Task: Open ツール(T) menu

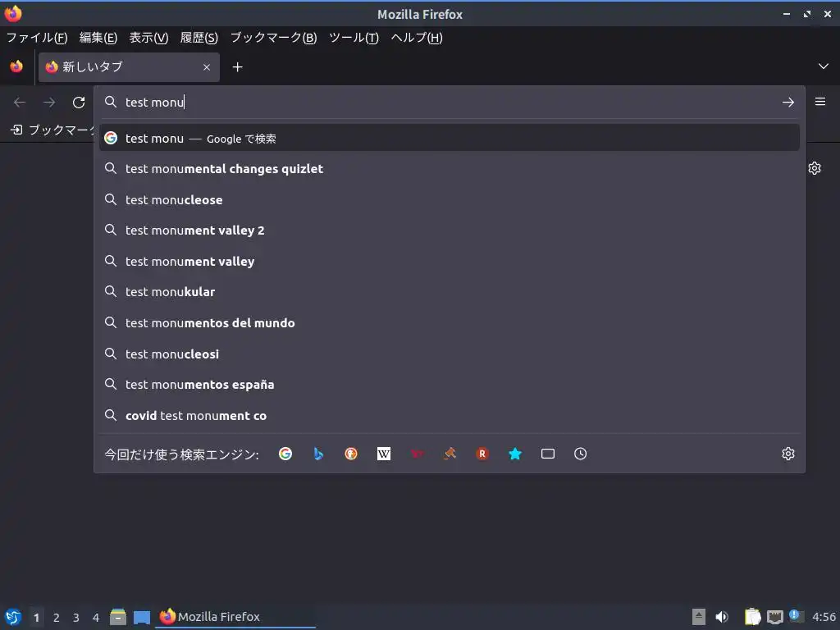Action: tap(354, 38)
